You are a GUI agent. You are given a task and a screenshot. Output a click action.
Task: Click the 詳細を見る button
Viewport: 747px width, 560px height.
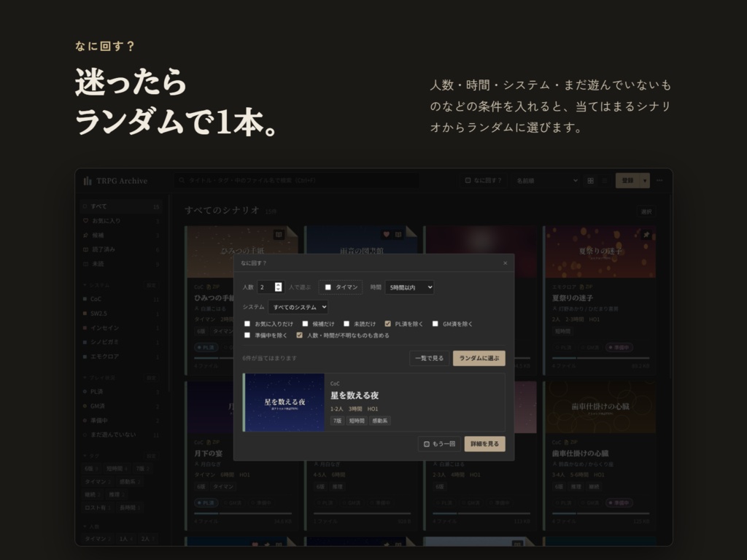[x=484, y=444]
